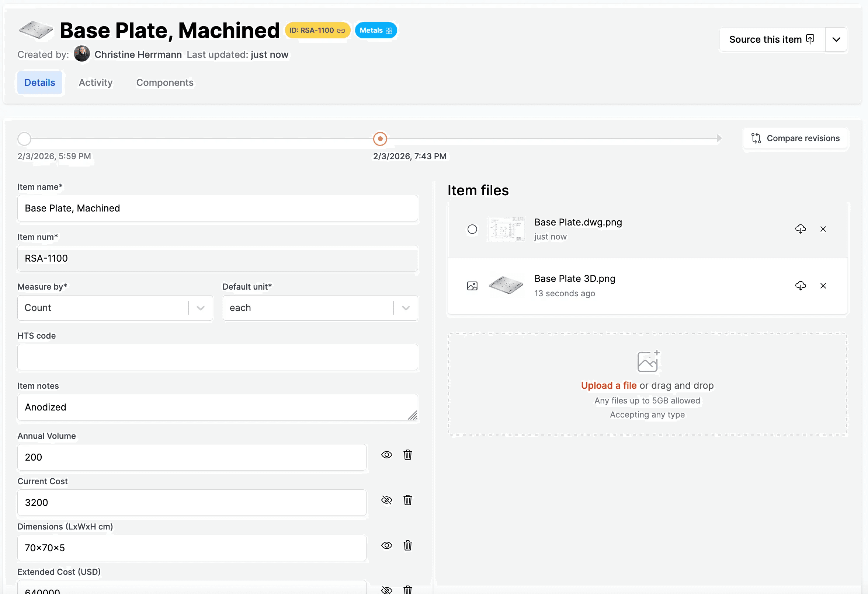Unhide the Current Cost field
The width and height of the screenshot is (868, 594).
point(386,500)
